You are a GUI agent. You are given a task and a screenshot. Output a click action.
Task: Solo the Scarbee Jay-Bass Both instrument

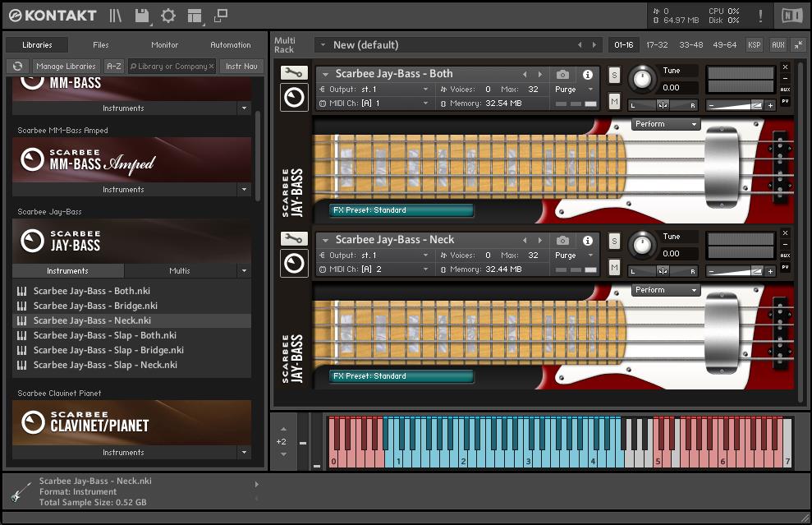(614, 76)
